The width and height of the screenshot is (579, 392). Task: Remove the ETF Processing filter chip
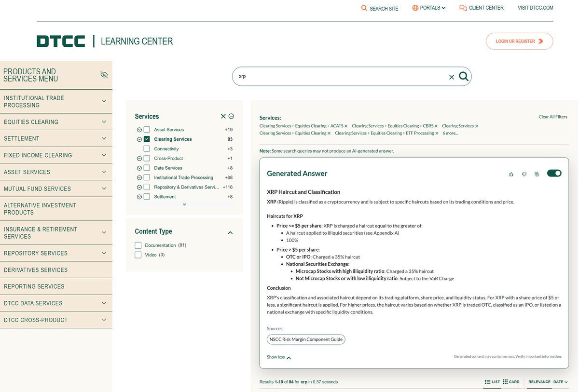tap(437, 134)
